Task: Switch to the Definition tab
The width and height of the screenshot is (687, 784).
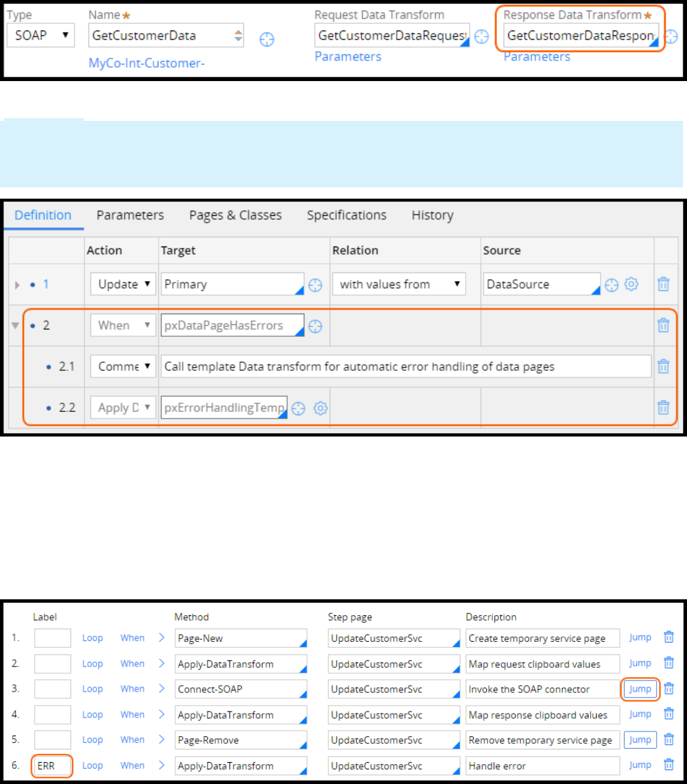Action: pyautogui.click(x=43, y=215)
